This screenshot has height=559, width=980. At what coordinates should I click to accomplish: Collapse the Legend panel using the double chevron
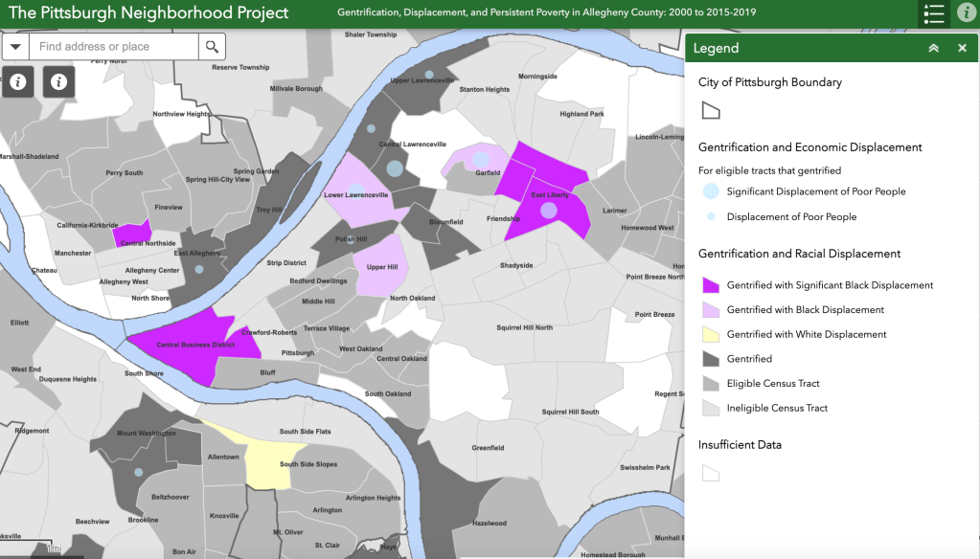coord(933,47)
